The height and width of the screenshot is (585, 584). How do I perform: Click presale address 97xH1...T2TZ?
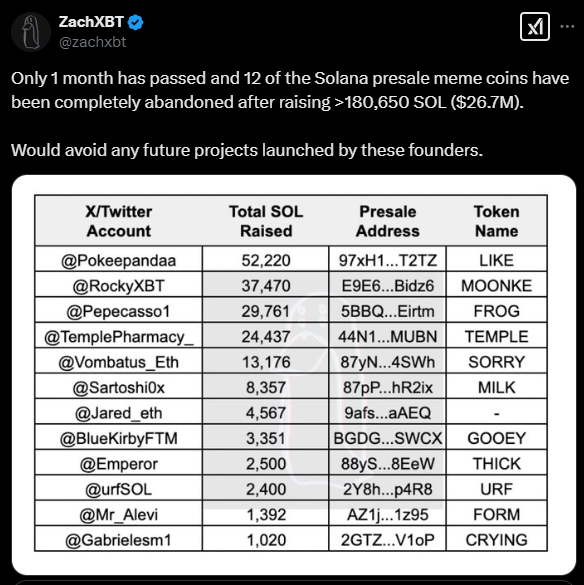point(387,260)
